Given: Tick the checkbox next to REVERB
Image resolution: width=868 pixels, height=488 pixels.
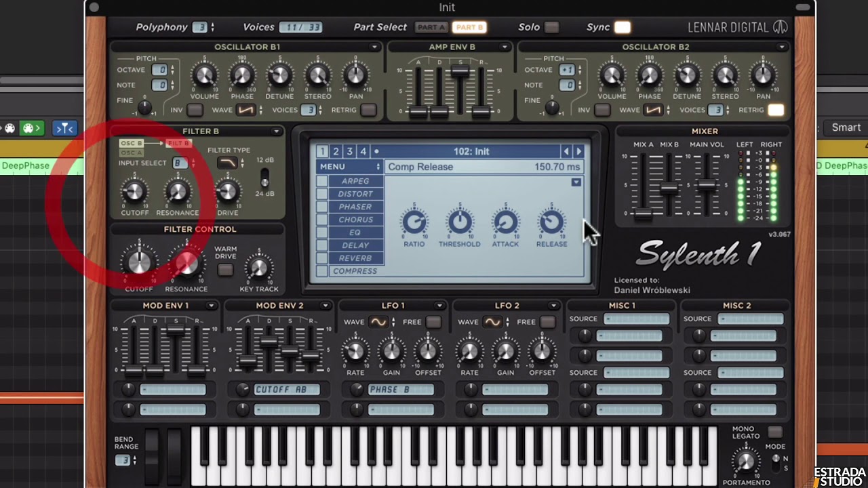Looking at the screenshot, I should pyautogui.click(x=322, y=258).
